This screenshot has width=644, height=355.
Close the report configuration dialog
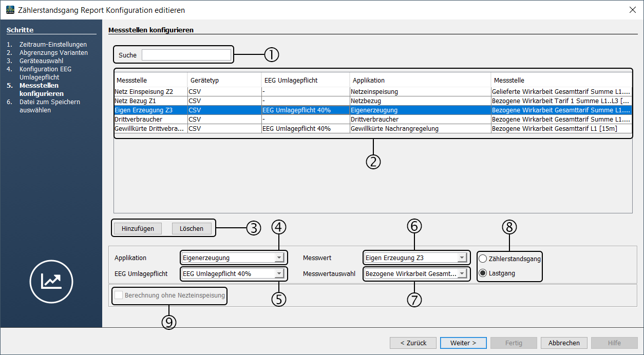[632, 10]
